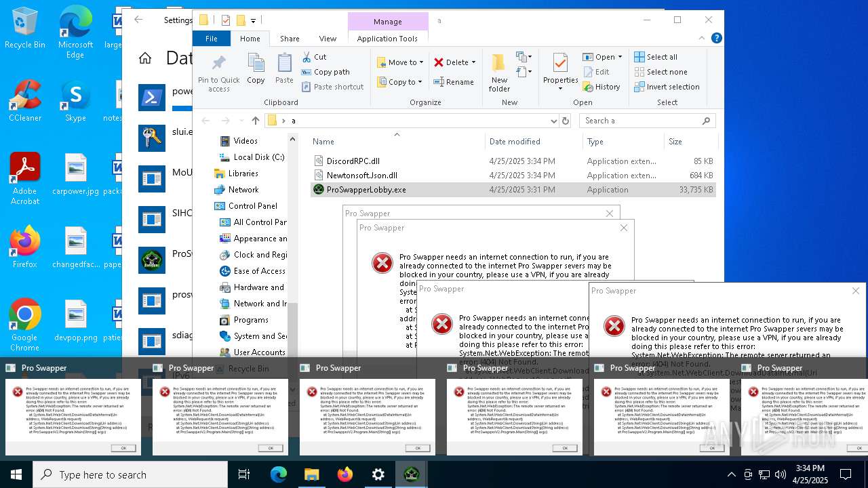Create New folder from ribbon
Screen dimensions: 868x488
[499, 73]
